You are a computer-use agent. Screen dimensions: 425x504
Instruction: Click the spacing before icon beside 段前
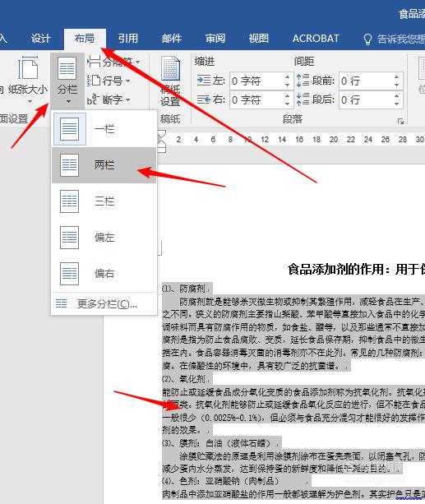[303, 81]
